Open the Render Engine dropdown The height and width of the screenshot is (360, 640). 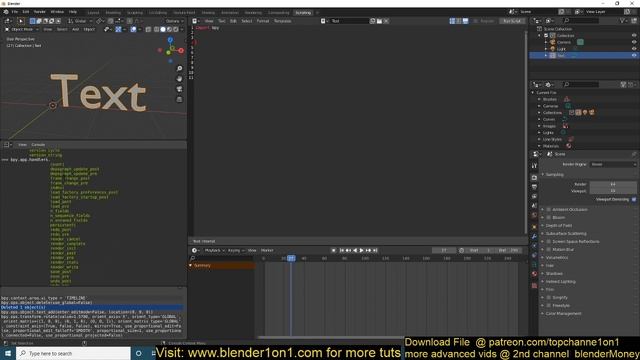(613, 164)
